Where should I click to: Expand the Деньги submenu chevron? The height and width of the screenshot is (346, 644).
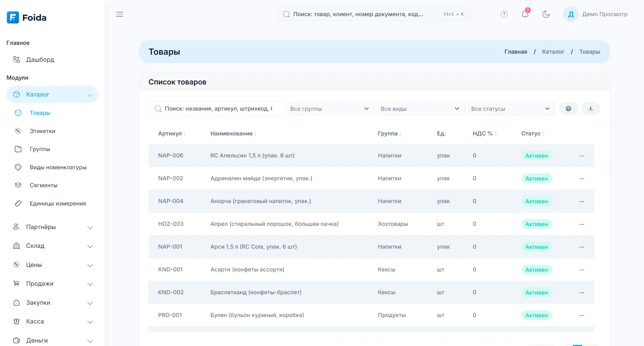coord(90,341)
